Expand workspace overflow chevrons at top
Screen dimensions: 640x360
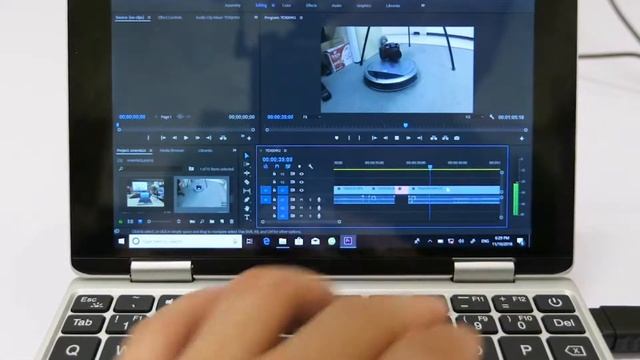423,6
